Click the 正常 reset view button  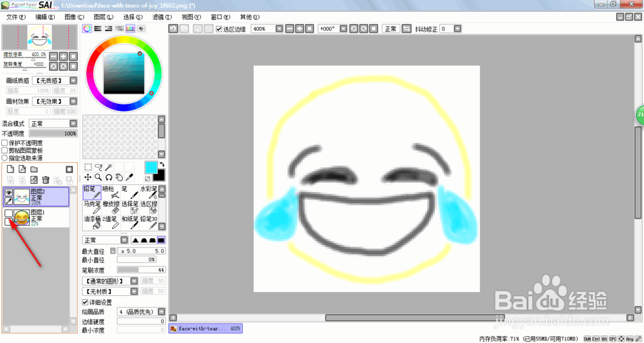point(391,29)
